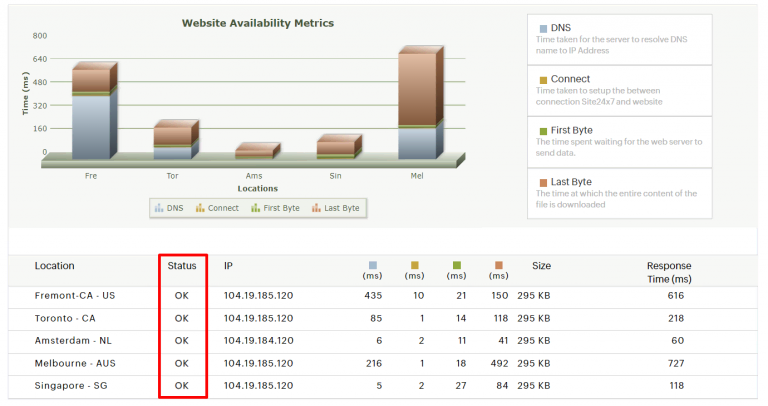The width and height of the screenshot is (768, 406).
Task: Click the OK status for Toronto
Action: pyautogui.click(x=182, y=318)
